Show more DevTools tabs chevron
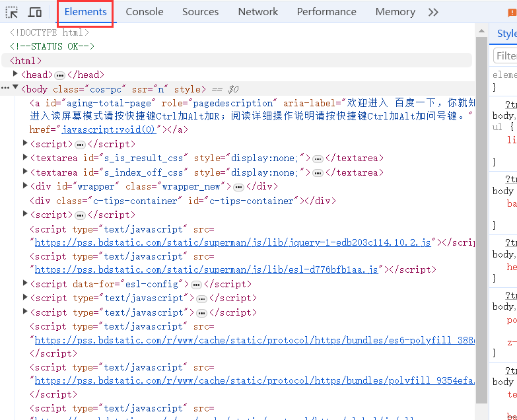The height and width of the screenshot is (420, 517). tap(433, 12)
